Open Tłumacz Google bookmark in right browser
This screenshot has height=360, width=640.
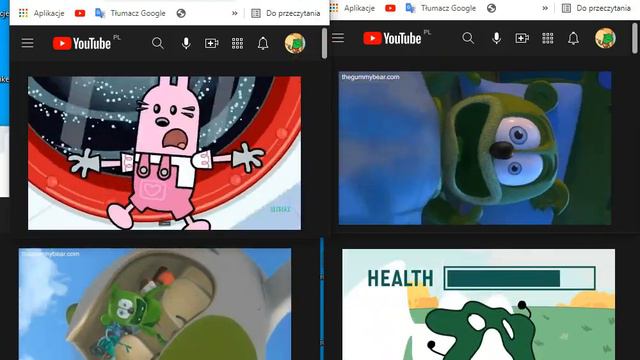[441, 8]
